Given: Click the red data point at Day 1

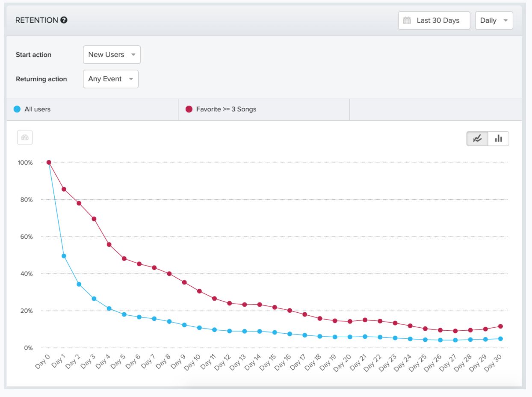Looking at the screenshot, I should [64, 189].
